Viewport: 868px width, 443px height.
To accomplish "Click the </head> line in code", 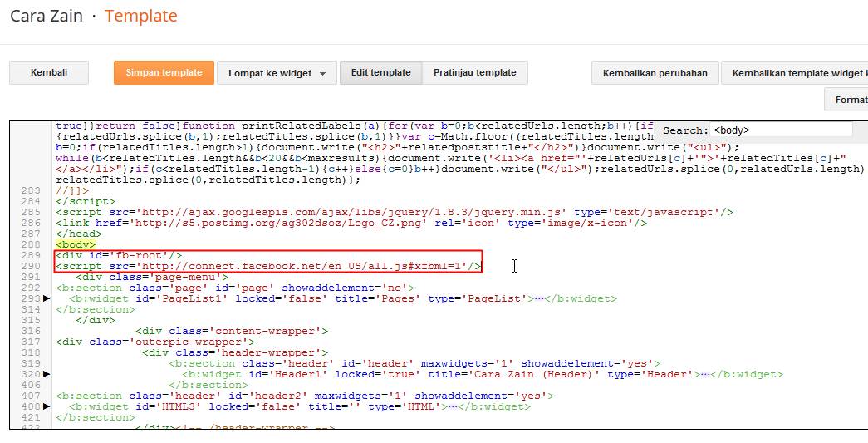I will (79, 234).
